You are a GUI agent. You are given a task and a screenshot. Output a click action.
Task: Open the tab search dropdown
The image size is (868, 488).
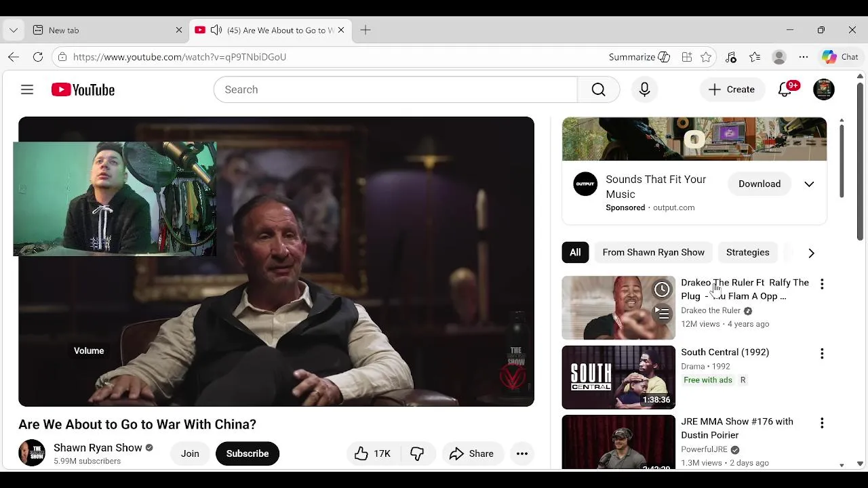[14, 30]
